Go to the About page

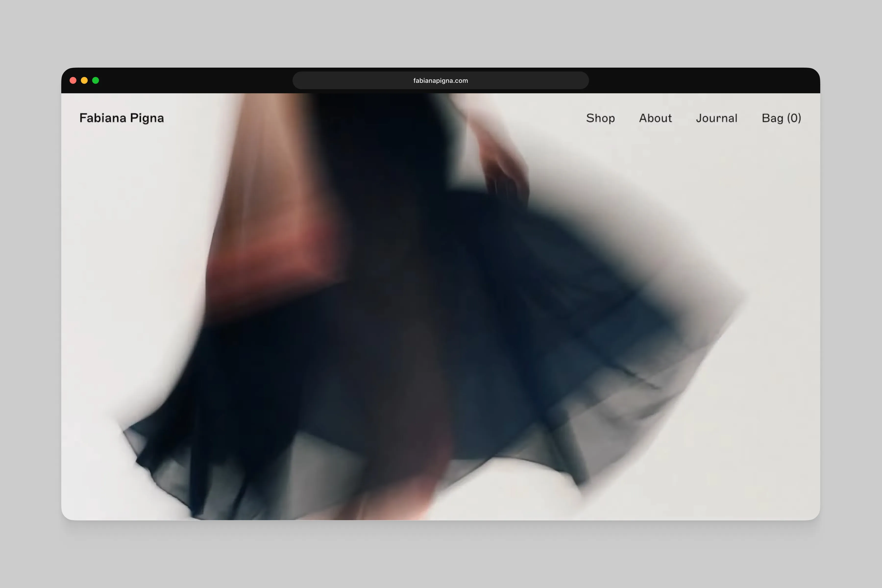point(655,118)
